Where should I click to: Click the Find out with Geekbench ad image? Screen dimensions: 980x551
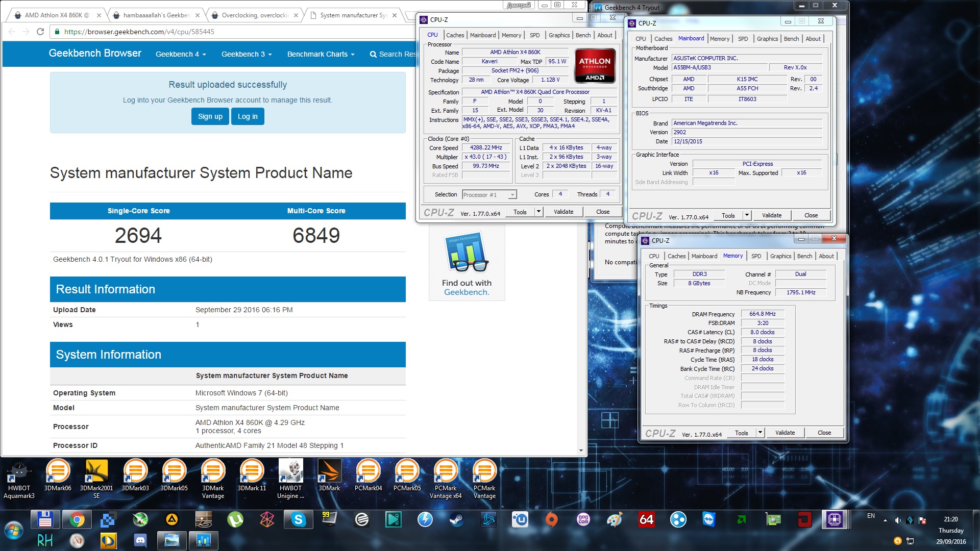467,263
